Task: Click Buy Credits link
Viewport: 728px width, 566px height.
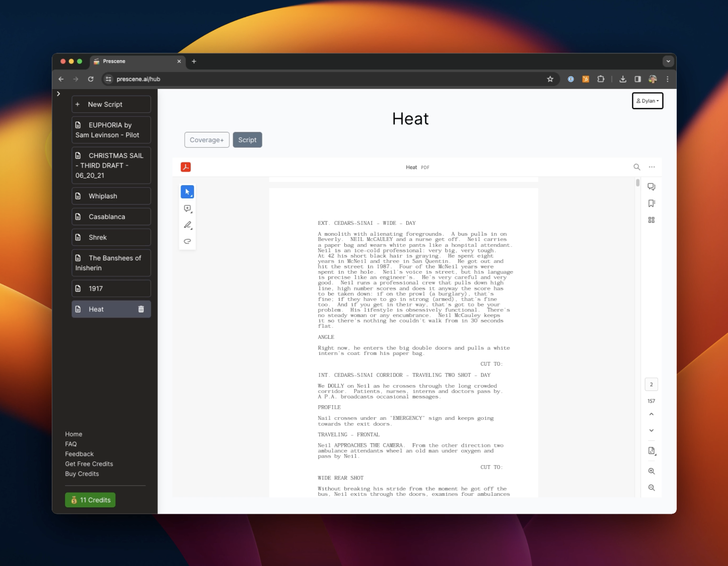Action: [82, 474]
